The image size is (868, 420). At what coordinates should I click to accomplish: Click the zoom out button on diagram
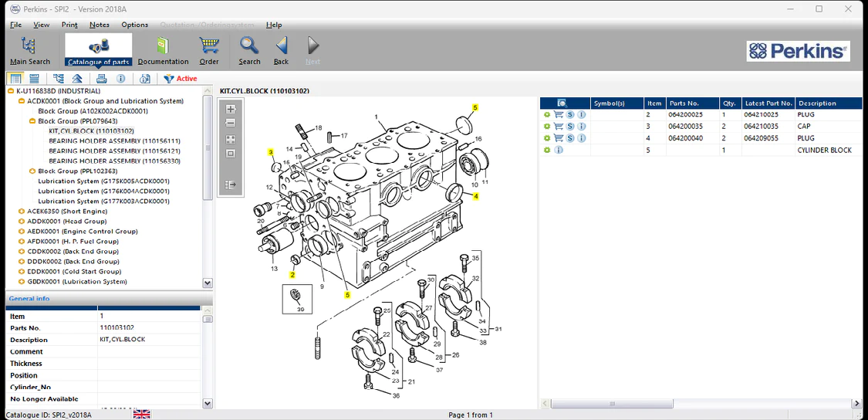click(230, 123)
